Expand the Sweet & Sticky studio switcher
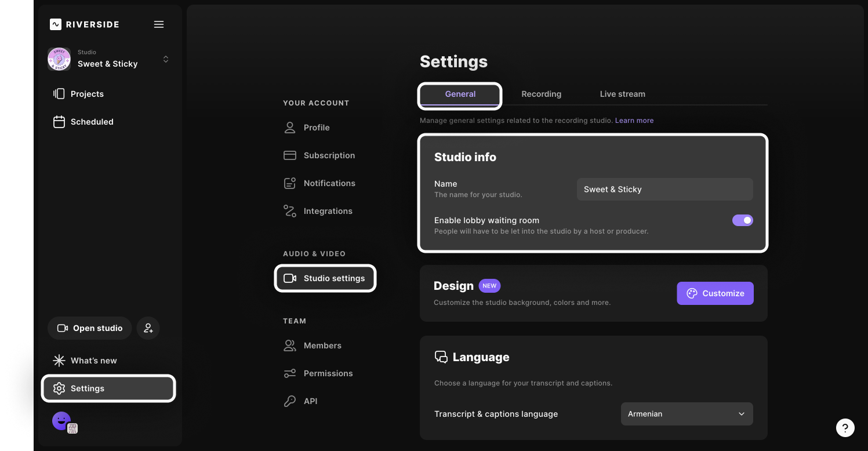Image resolution: width=868 pixels, height=451 pixels. click(166, 59)
